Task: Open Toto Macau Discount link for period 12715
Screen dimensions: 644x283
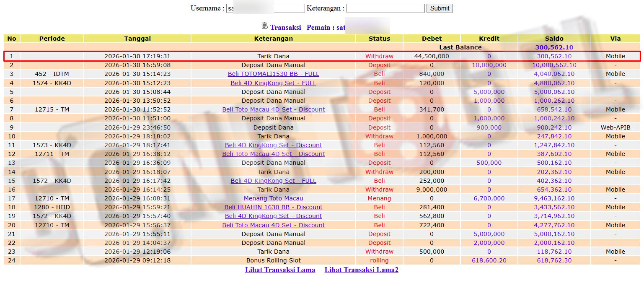Action: [273, 109]
